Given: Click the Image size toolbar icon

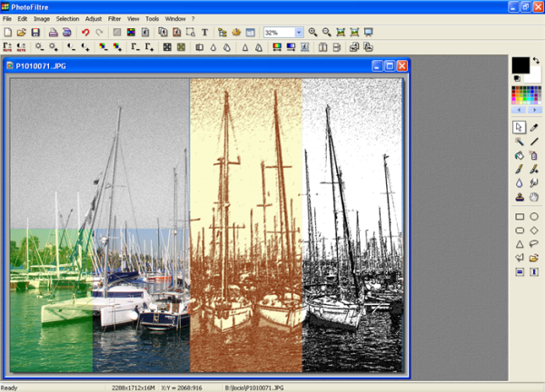Looking at the screenshot, I should click(163, 33).
